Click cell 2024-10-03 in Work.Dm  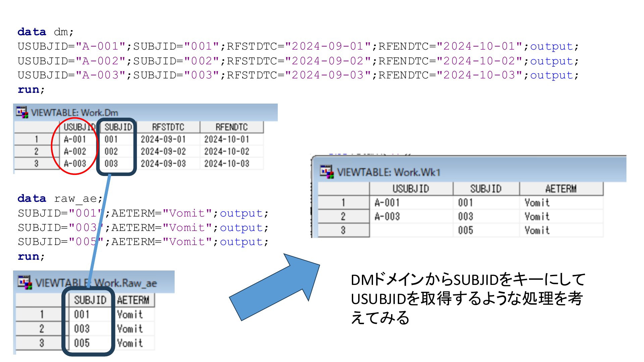click(x=232, y=163)
